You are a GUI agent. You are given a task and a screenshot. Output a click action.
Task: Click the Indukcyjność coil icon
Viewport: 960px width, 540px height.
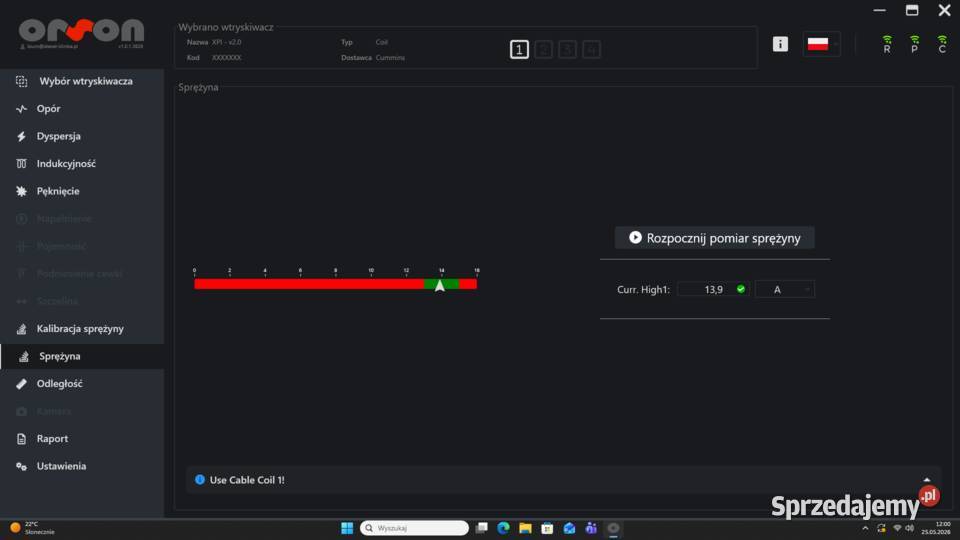click(x=21, y=163)
